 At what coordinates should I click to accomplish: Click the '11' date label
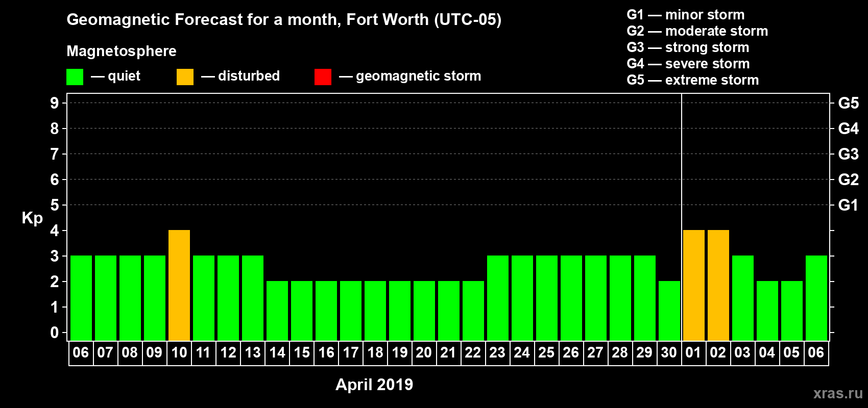coord(203,353)
